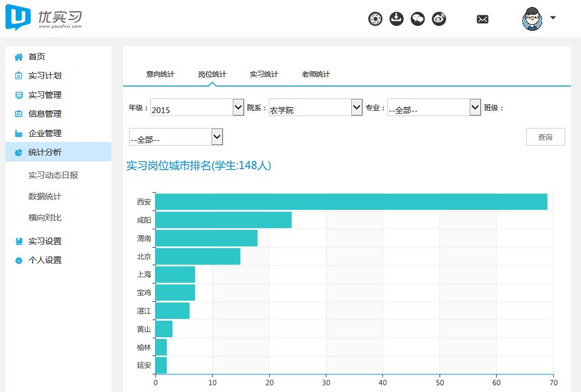581x392 pixels.
Task: Expand the 班级 dropdown showing --全部--
Action: [x=176, y=137]
